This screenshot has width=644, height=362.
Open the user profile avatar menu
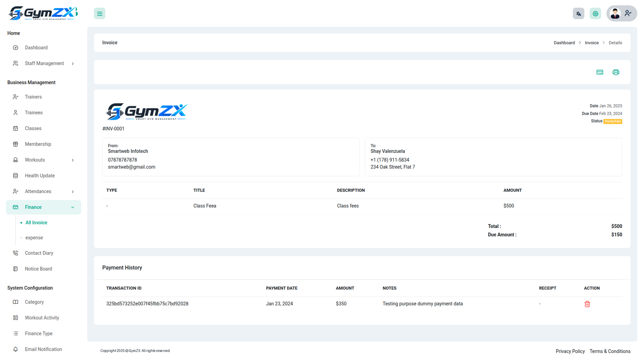point(621,14)
